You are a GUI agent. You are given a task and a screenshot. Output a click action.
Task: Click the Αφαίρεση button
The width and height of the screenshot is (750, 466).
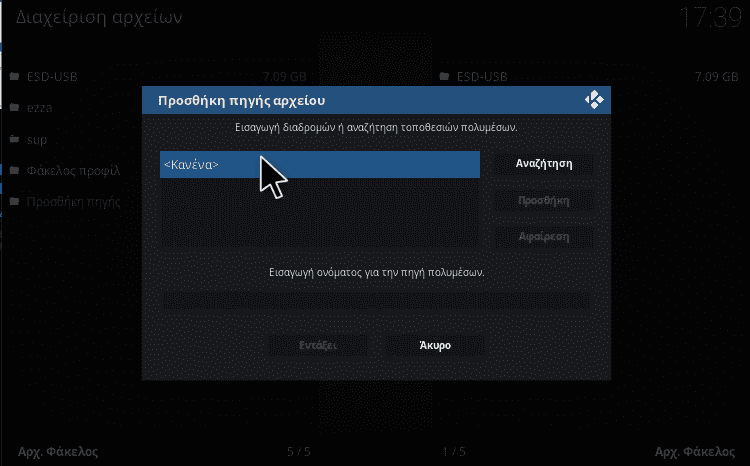(x=544, y=237)
